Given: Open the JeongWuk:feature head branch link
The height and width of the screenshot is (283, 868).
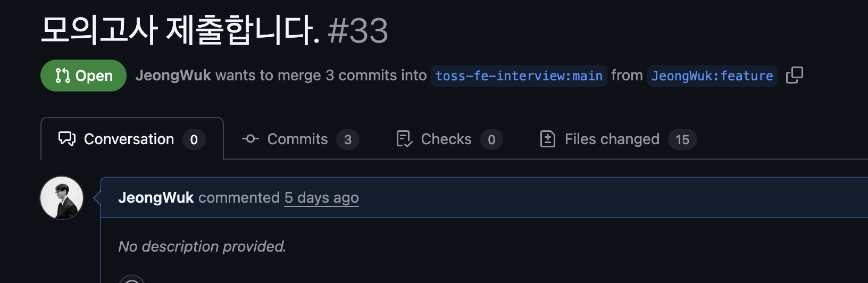Looking at the screenshot, I should (712, 76).
